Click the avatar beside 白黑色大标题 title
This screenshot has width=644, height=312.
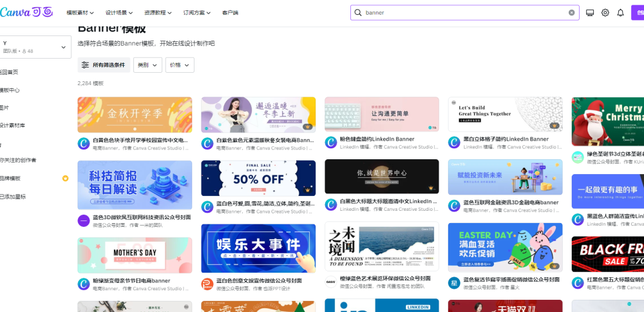[x=330, y=205]
